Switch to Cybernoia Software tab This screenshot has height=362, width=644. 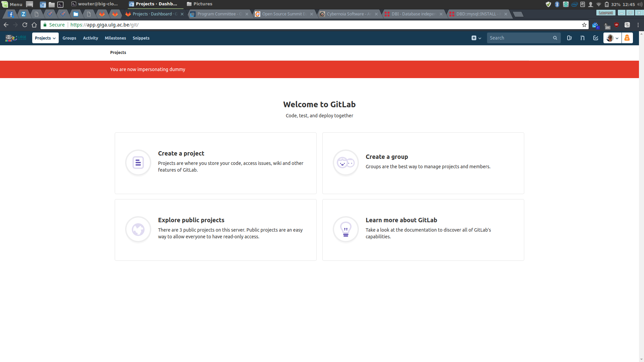pyautogui.click(x=349, y=14)
